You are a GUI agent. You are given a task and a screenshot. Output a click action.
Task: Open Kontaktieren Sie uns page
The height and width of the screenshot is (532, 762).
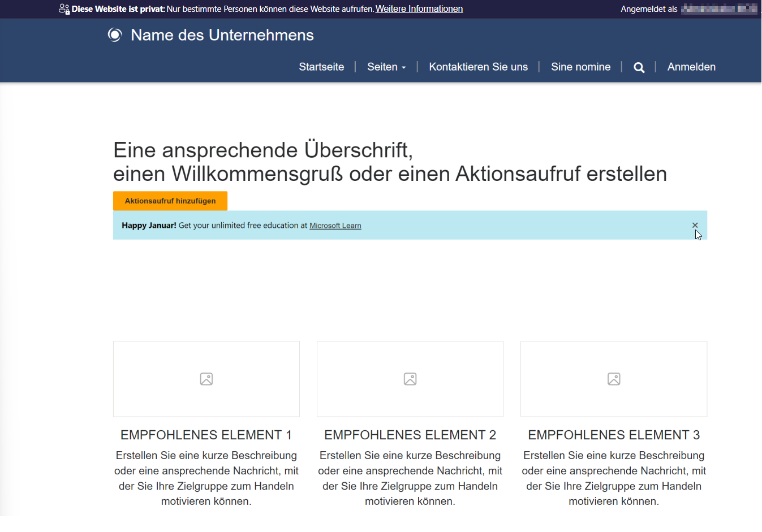point(478,67)
